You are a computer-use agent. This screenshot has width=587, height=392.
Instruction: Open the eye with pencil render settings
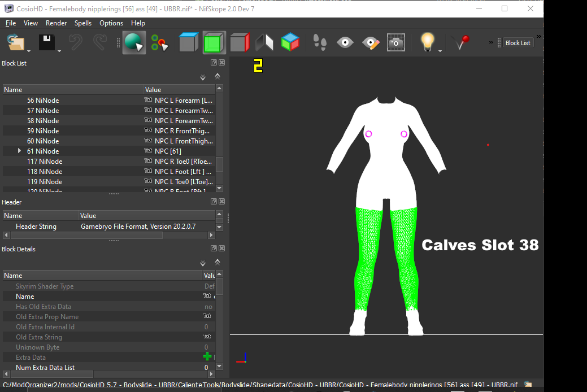coord(371,42)
